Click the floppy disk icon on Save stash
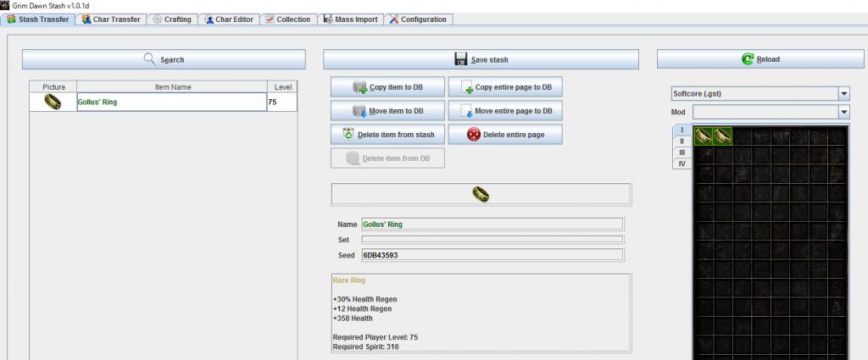Image resolution: width=868 pixels, height=360 pixels. (x=460, y=59)
